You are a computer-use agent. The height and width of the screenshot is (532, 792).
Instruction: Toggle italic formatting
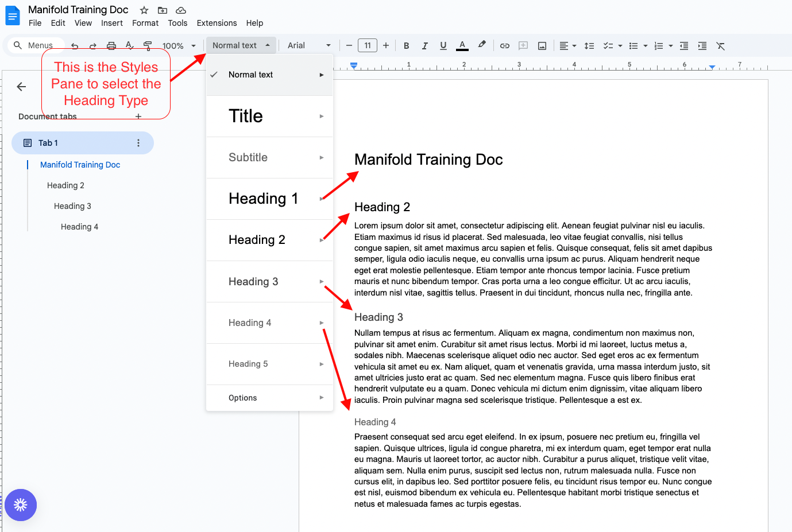point(424,45)
